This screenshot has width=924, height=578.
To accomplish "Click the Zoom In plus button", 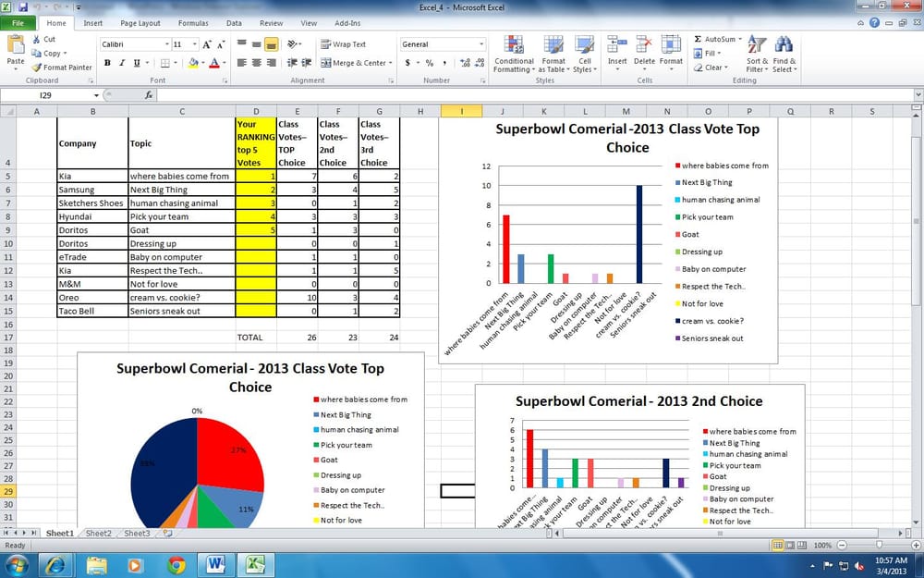I will click(x=914, y=545).
